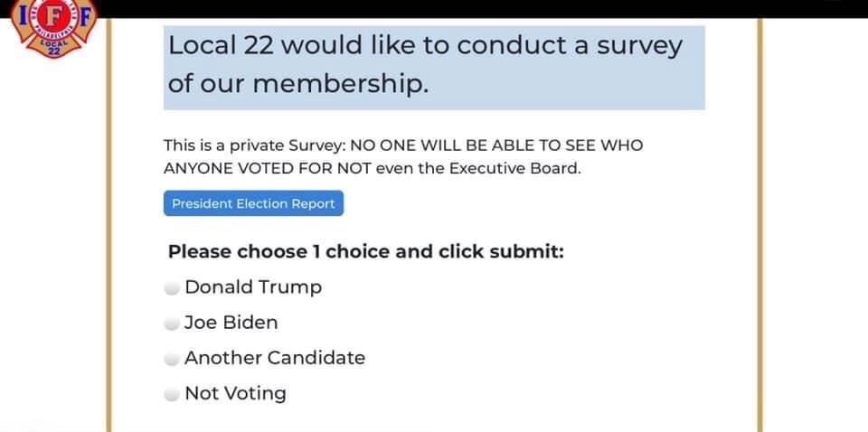
Task: Click the "Executive Board" text line
Action: [x=373, y=169]
